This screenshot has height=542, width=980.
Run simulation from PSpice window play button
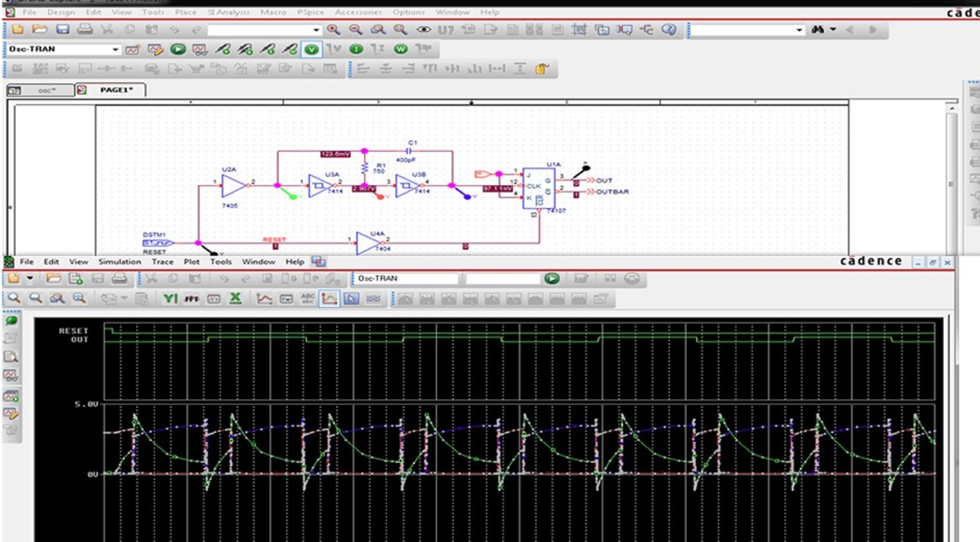point(552,278)
